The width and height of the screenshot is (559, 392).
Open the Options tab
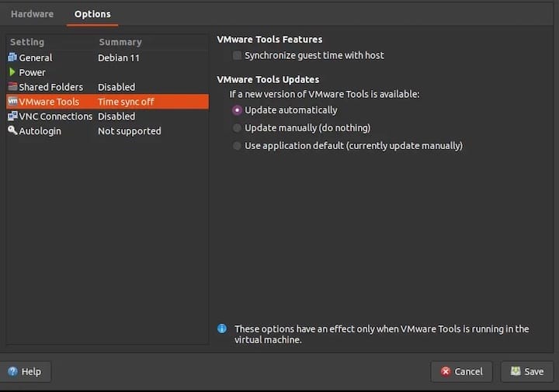[x=92, y=14]
